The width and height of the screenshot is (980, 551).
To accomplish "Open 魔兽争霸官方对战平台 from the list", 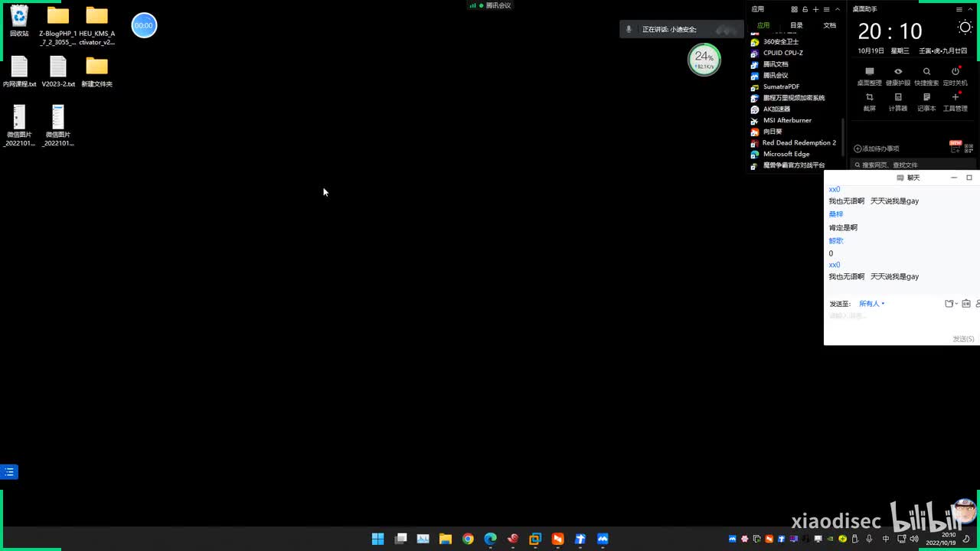I will [788, 165].
